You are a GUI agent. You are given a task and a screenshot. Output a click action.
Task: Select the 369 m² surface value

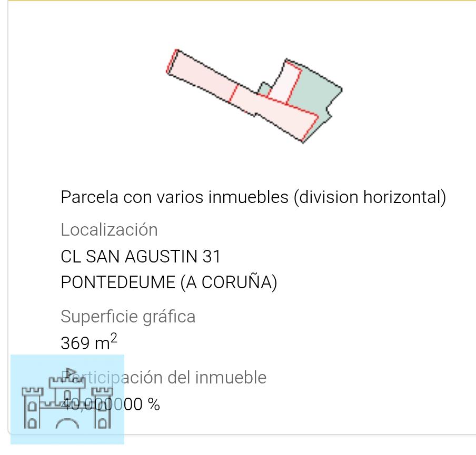click(88, 343)
